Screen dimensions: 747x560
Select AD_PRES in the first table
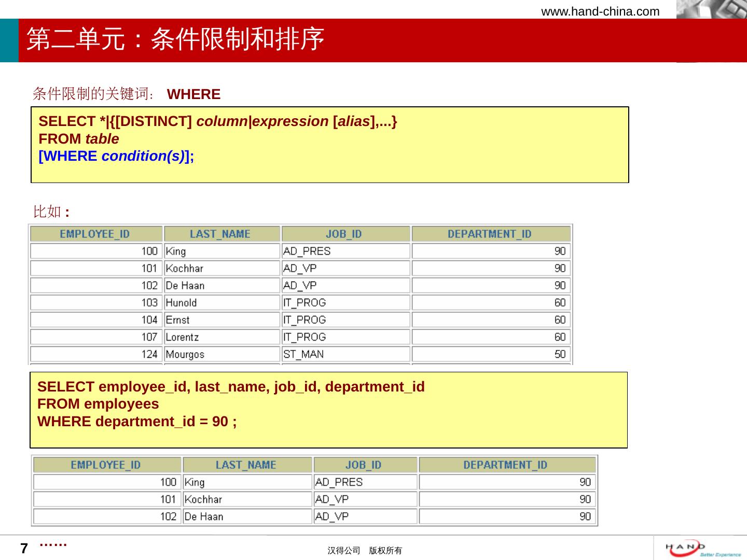click(x=345, y=251)
